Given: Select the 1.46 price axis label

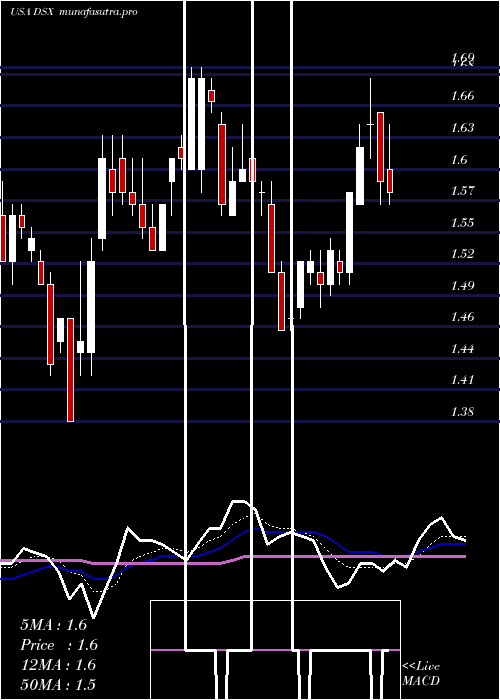Looking at the screenshot, I should point(462,317).
